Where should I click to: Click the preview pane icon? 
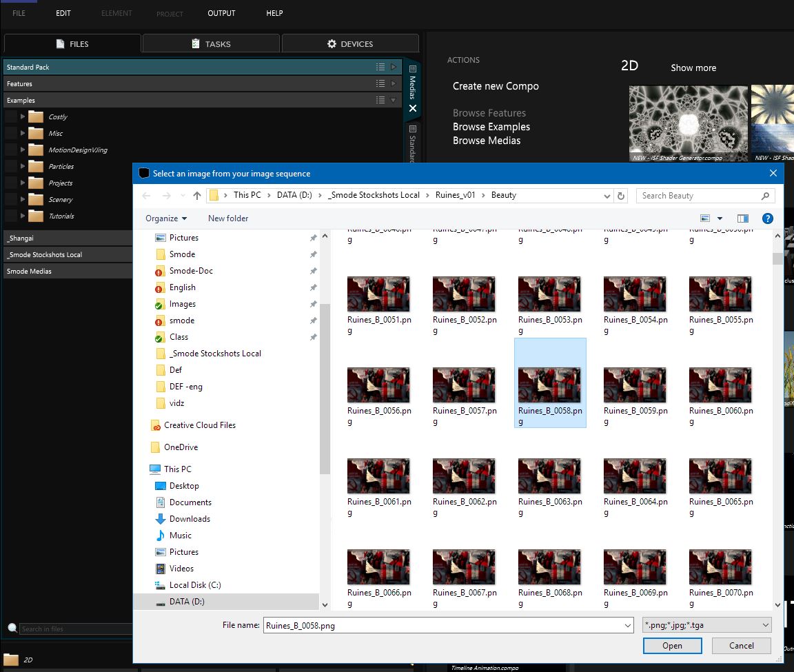(742, 218)
